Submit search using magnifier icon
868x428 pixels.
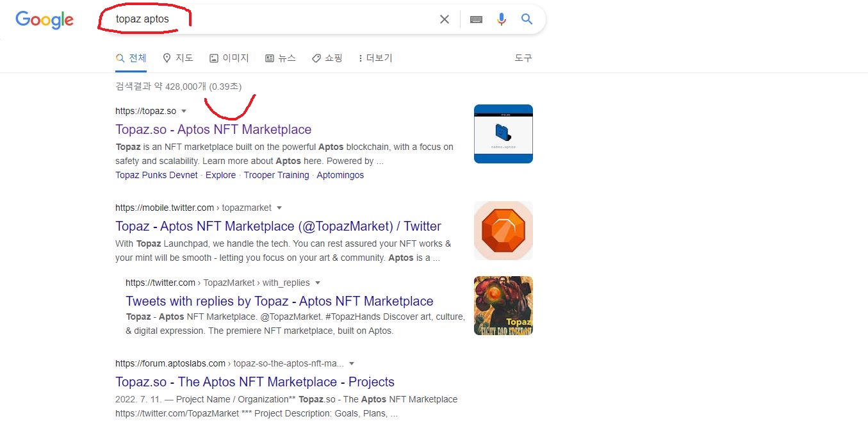click(x=527, y=19)
